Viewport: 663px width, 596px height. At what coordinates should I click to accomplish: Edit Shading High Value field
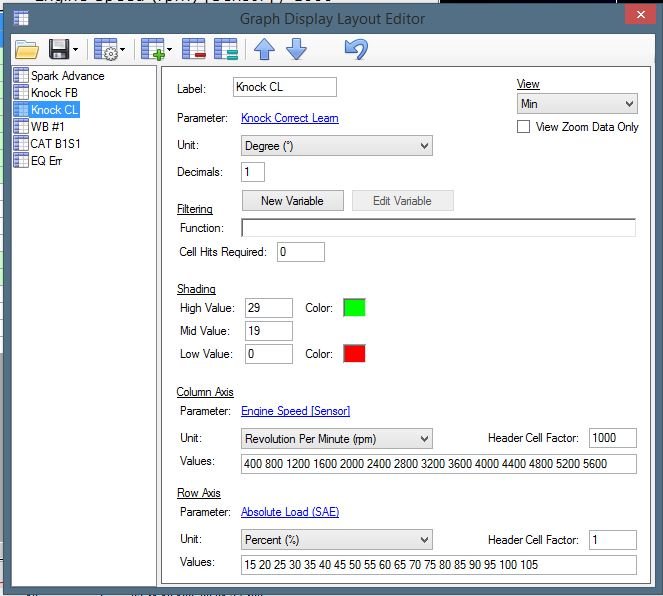click(x=268, y=308)
